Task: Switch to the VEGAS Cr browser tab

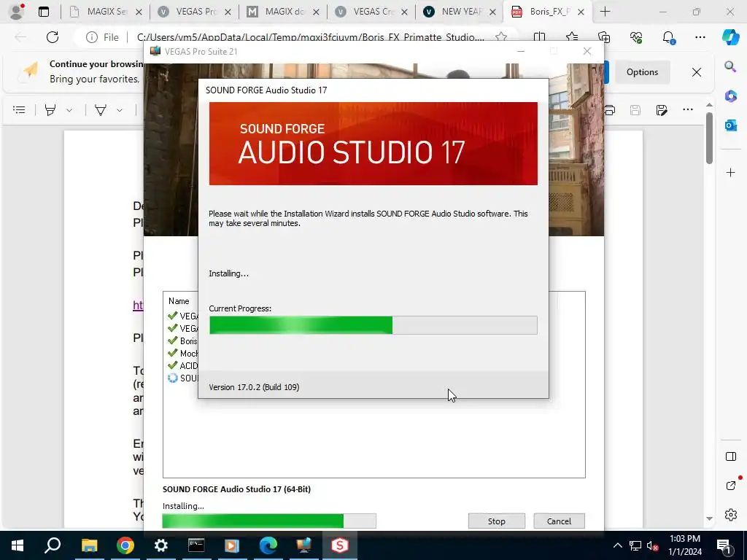Action: pyautogui.click(x=371, y=12)
